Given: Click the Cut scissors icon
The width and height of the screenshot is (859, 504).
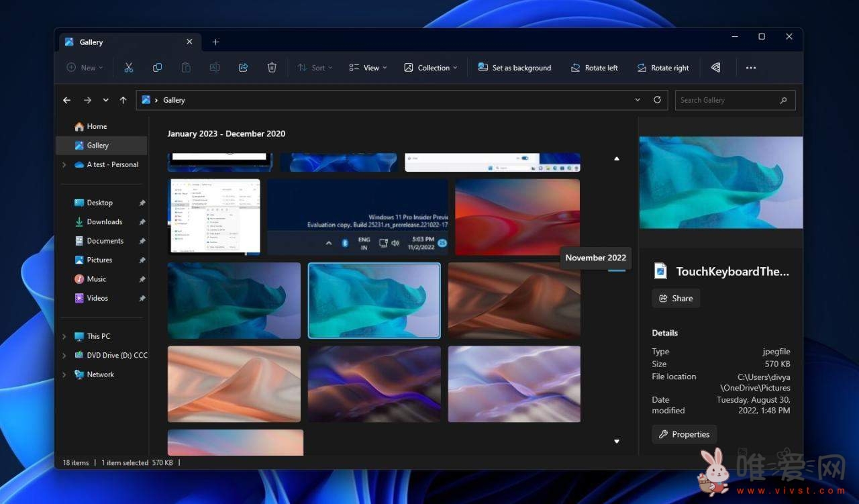Looking at the screenshot, I should coord(129,68).
